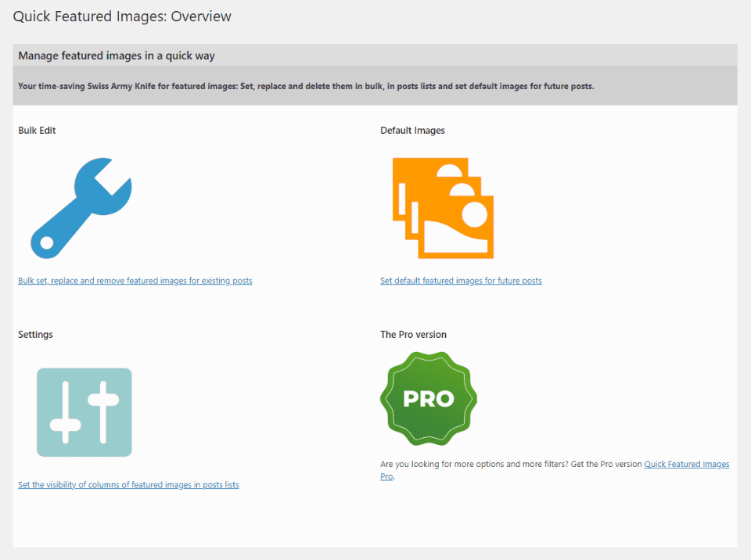Click the Default Images section heading
751x560 pixels.
pyautogui.click(x=412, y=130)
